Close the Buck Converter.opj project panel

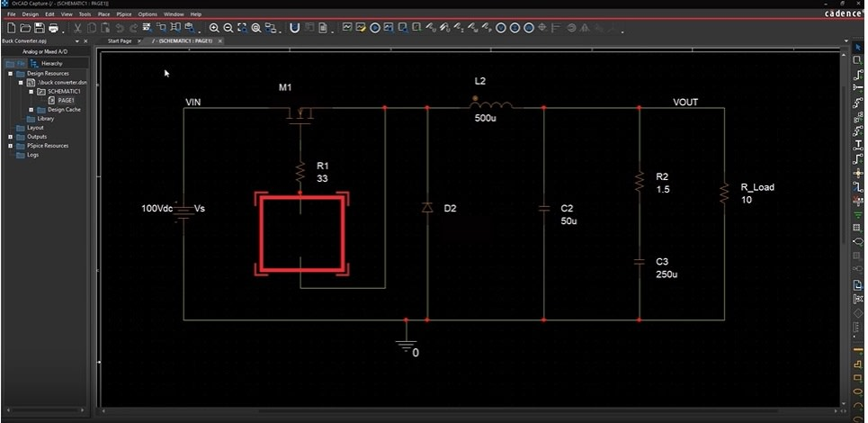[85, 41]
